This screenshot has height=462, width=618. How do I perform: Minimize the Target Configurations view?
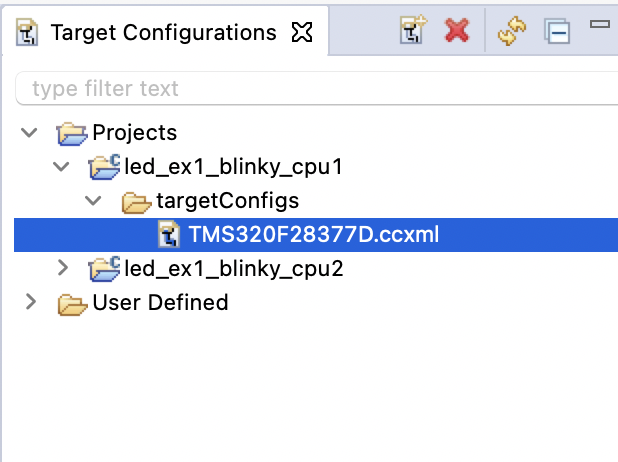coord(599,24)
